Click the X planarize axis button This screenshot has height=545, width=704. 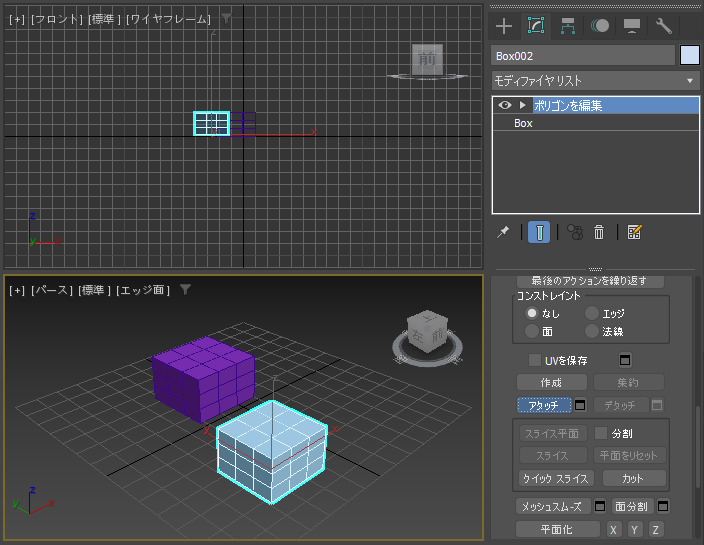[x=613, y=529]
